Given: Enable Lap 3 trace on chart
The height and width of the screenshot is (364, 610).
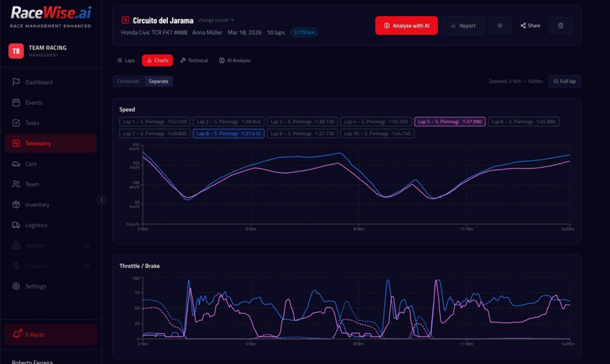Looking at the screenshot, I should (302, 122).
